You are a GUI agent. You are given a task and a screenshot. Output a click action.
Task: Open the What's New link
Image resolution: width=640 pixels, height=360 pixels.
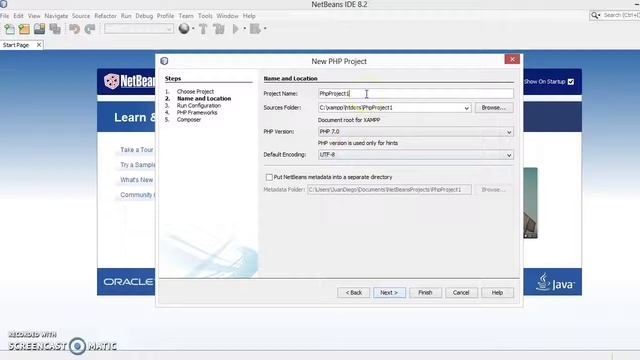[136, 180]
